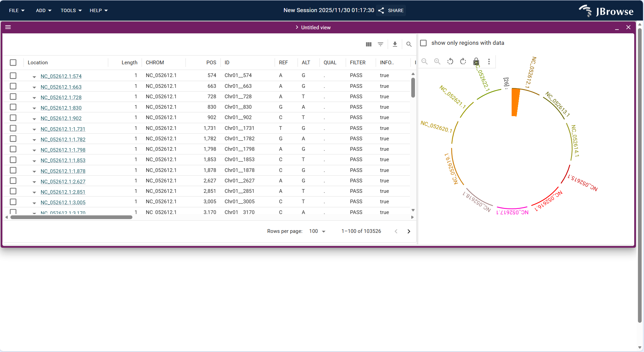Enable show only regions with data
The height and width of the screenshot is (352, 644).
click(423, 43)
